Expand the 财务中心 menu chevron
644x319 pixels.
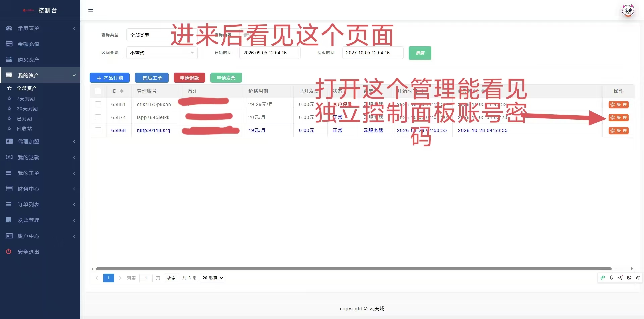(74, 189)
